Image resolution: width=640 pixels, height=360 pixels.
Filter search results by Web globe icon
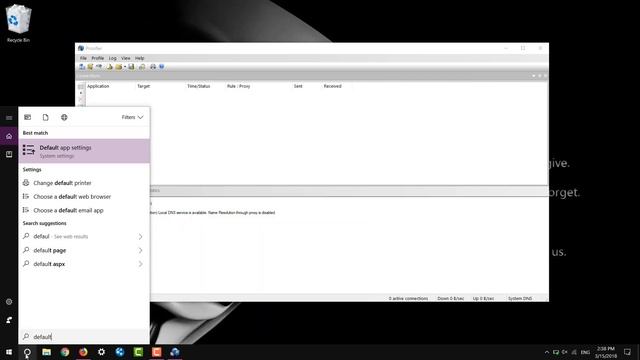[64, 117]
